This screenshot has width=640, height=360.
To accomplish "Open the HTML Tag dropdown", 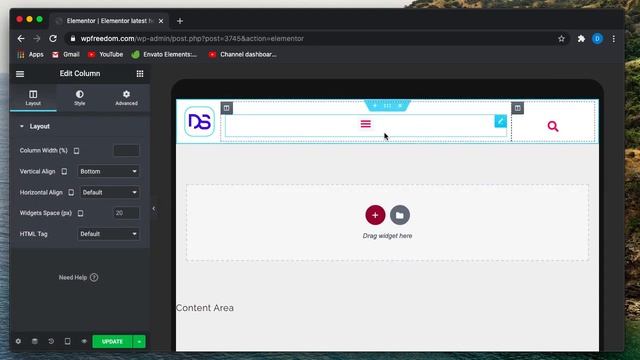I will pos(108,234).
